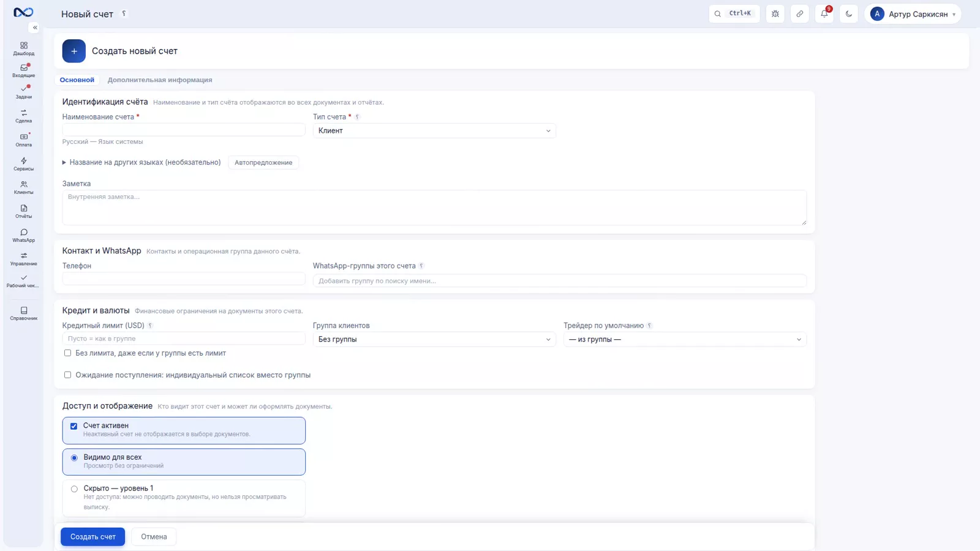Focus 'Наименование счета' input field
Image resolution: width=980 pixels, height=551 pixels.
pyautogui.click(x=184, y=130)
